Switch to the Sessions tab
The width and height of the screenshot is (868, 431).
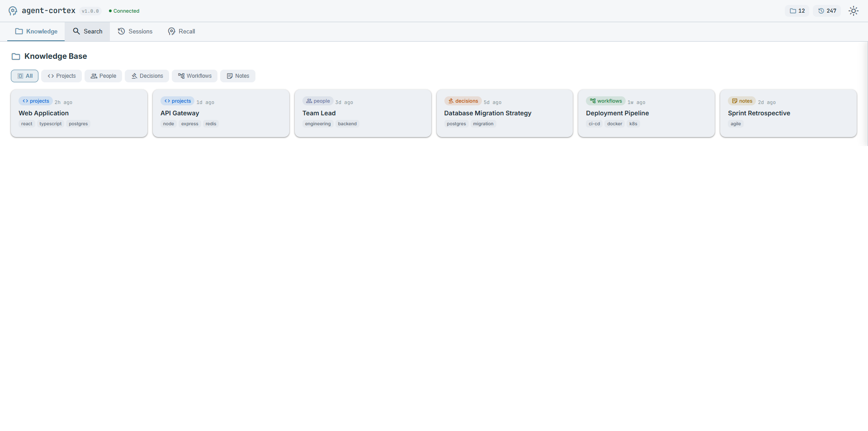tap(135, 31)
